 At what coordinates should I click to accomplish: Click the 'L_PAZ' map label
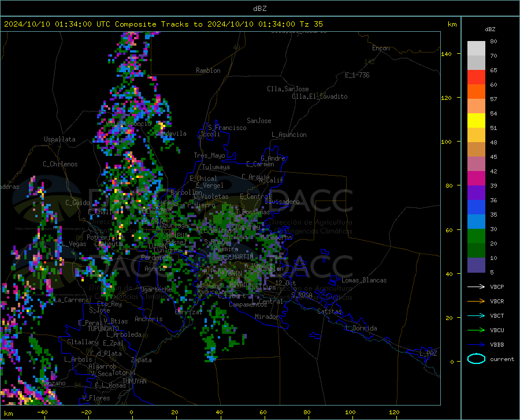tap(428, 354)
